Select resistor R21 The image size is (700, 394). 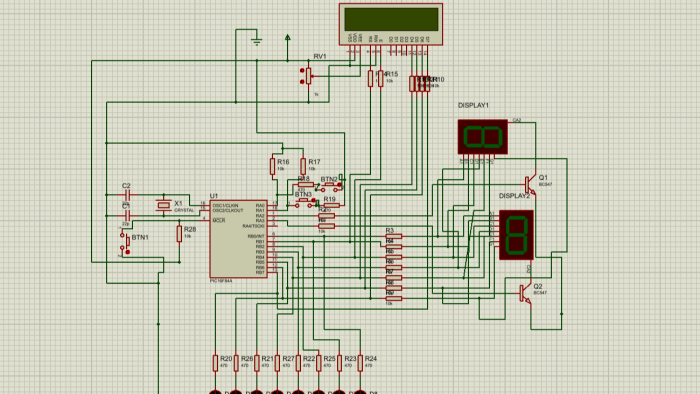pyautogui.click(x=257, y=363)
